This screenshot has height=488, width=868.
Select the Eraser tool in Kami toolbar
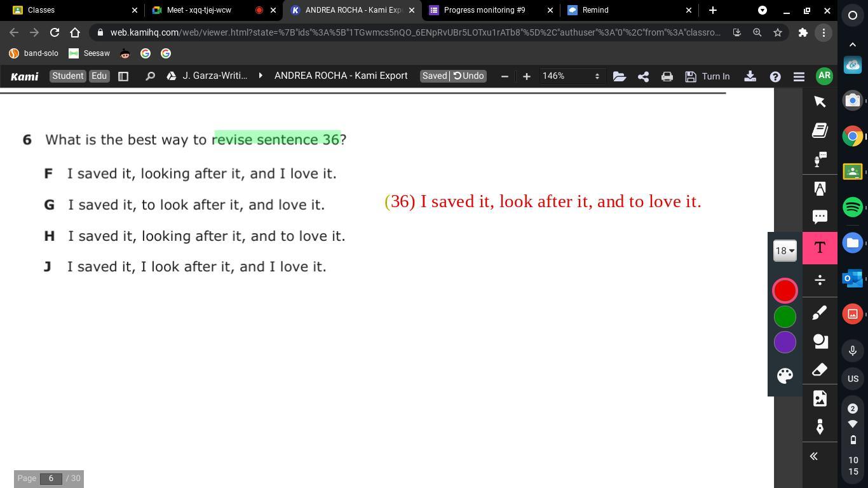pos(820,370)
